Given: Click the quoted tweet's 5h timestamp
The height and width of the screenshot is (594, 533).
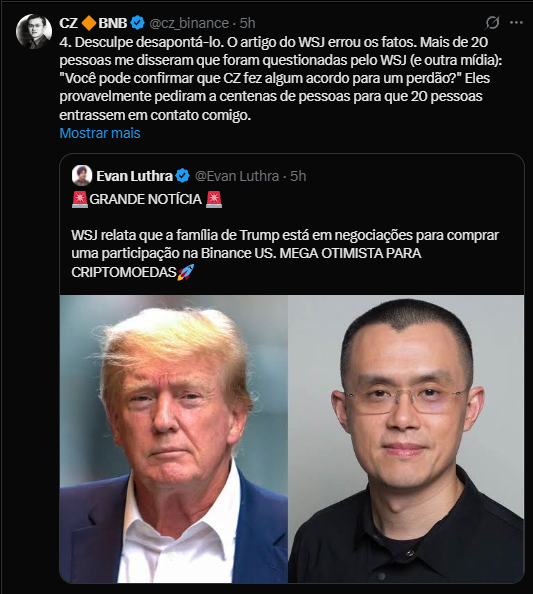Looking at the screenshot, I should tap(298, 176).
